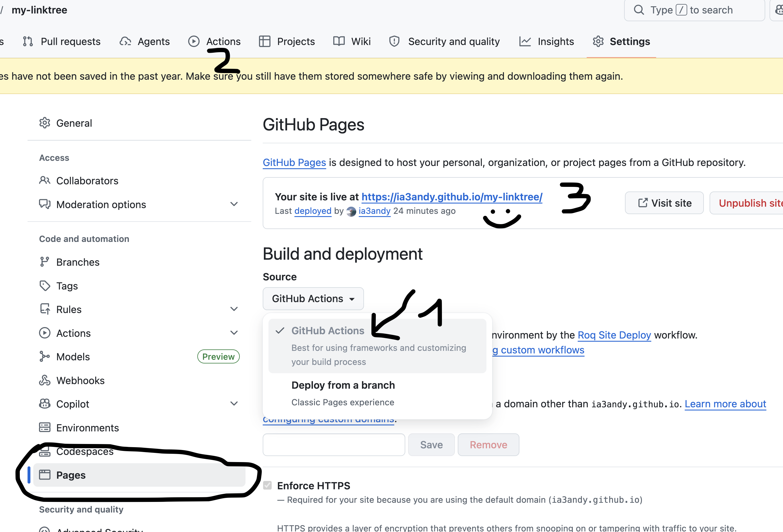
Task: Select Tags in settings sidebar
Action: pyautogui.click(x=139, y=286)
